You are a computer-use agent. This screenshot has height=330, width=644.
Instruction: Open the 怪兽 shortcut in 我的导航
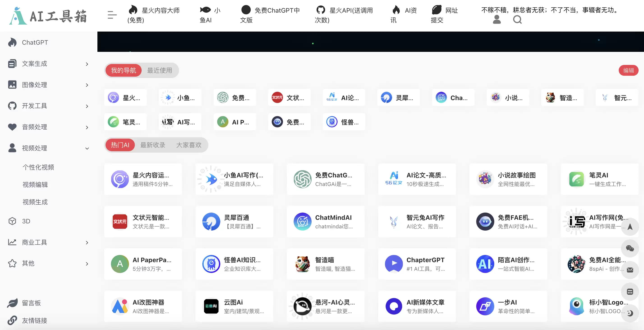(344, 122)
